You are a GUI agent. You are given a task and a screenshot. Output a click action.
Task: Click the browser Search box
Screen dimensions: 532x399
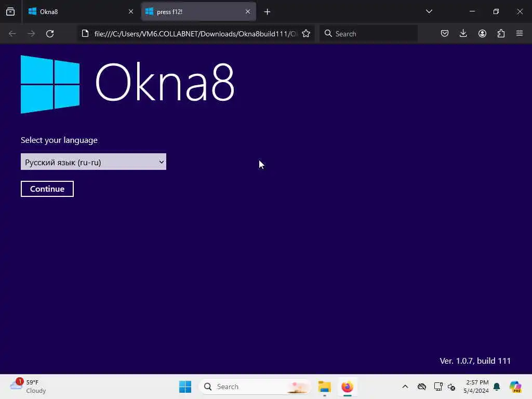coord(368,34)
